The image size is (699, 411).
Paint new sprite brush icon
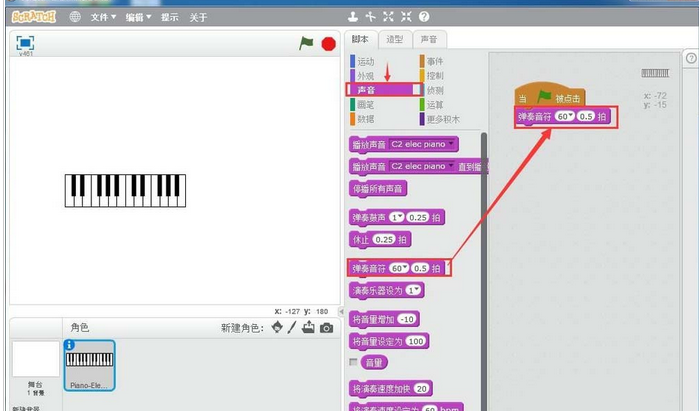(292, 328)
